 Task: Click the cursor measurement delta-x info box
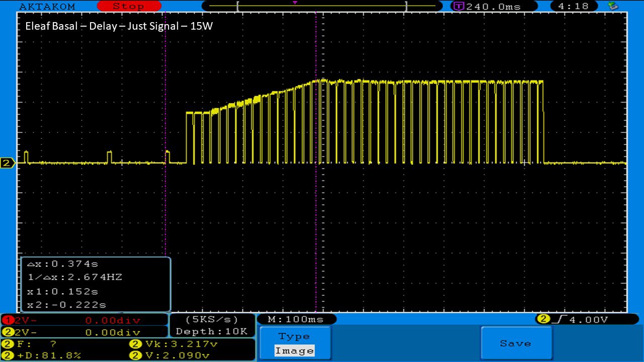(x=96, y=284)
